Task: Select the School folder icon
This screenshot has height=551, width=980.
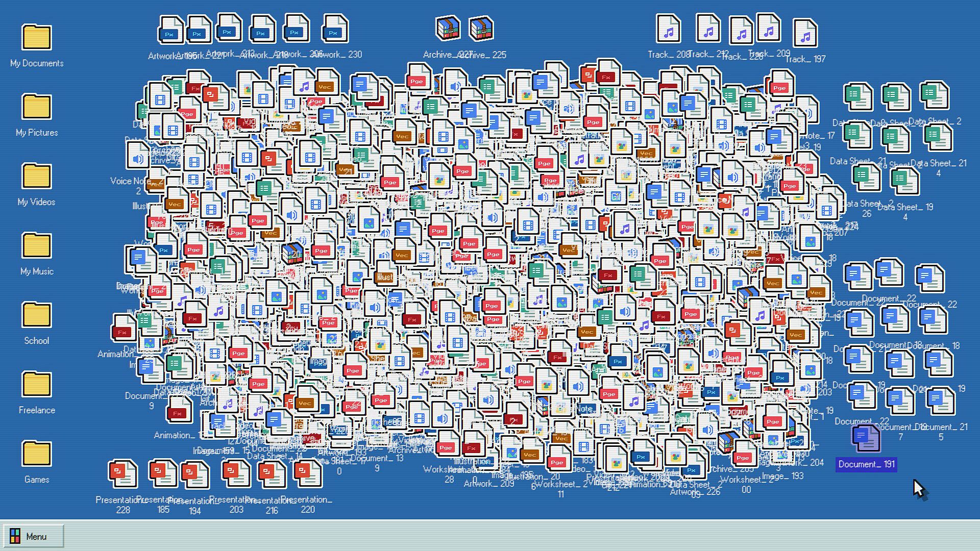Action: pyautogui.click(x=37, y=315)
